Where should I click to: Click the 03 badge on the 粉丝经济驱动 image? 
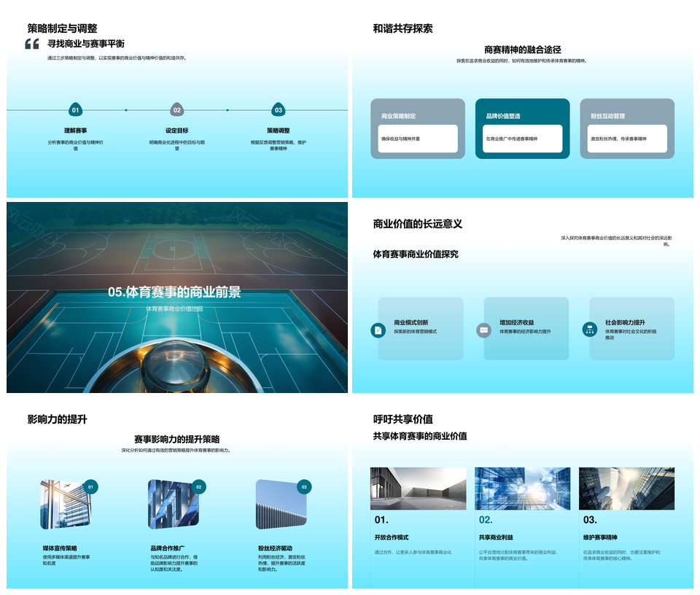coord(304,487)
